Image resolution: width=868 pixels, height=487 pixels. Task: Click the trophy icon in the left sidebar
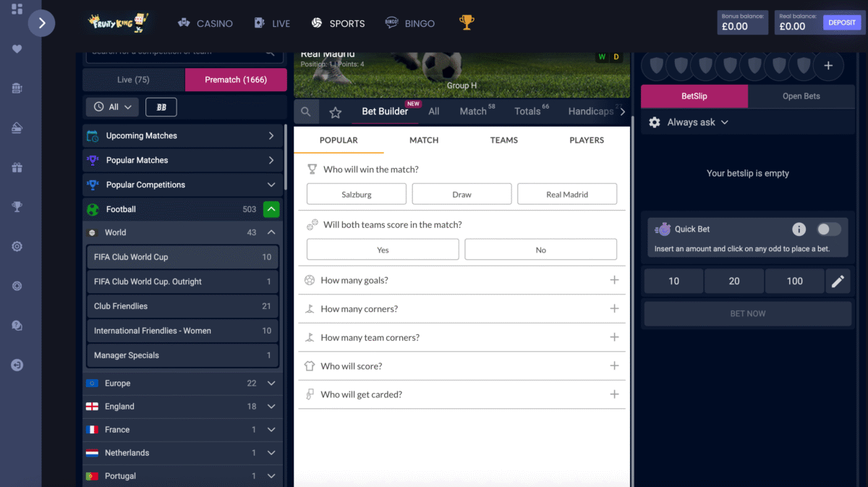17,207
